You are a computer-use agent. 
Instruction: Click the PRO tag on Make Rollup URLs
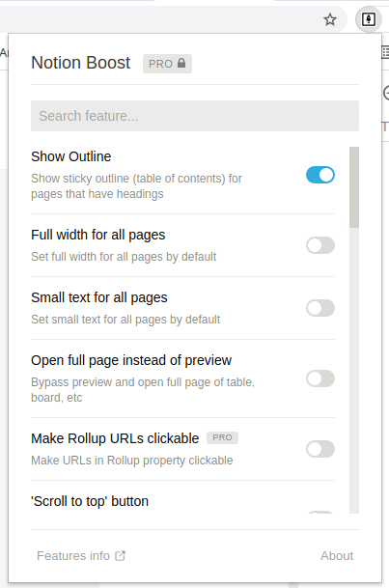[x=223, y=437]
